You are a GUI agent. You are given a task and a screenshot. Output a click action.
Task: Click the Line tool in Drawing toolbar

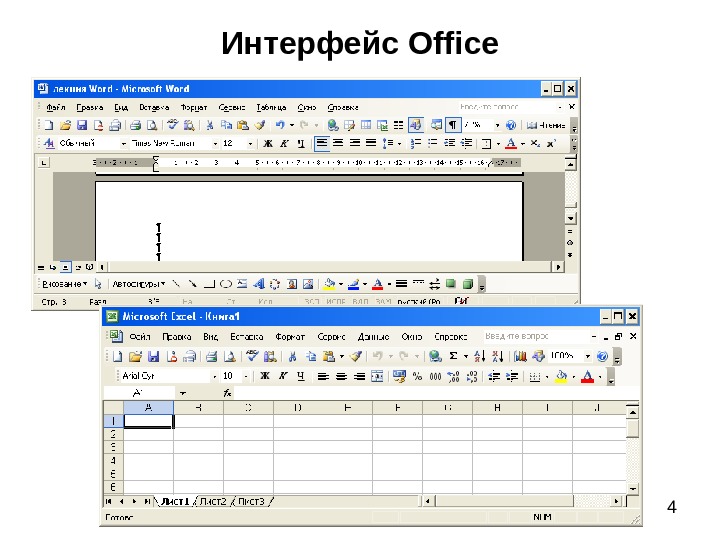click(176, 284)
